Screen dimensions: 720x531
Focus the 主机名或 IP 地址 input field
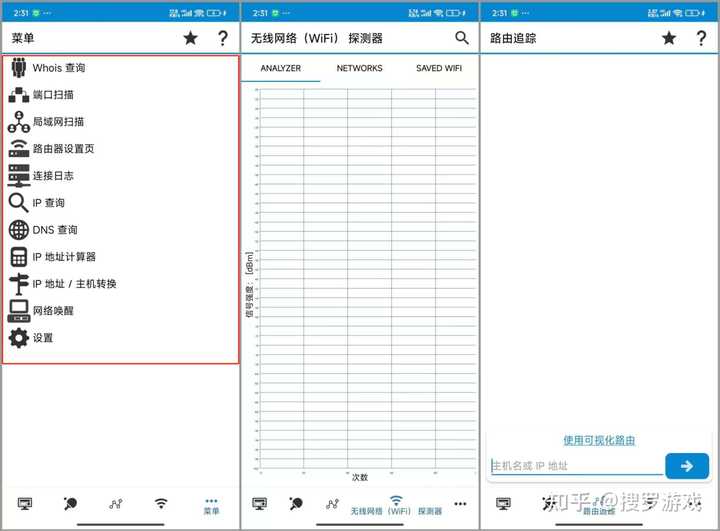point(575,466)
